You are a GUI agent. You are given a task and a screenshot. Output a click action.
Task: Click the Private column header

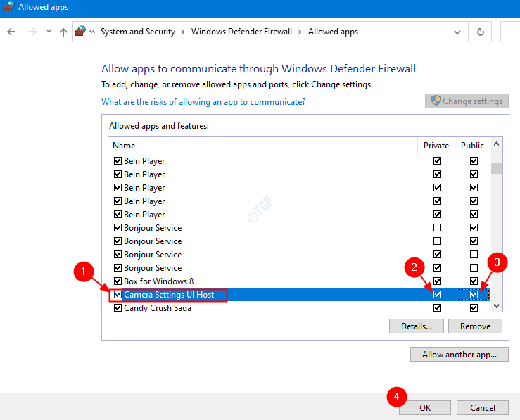(436, 146)
